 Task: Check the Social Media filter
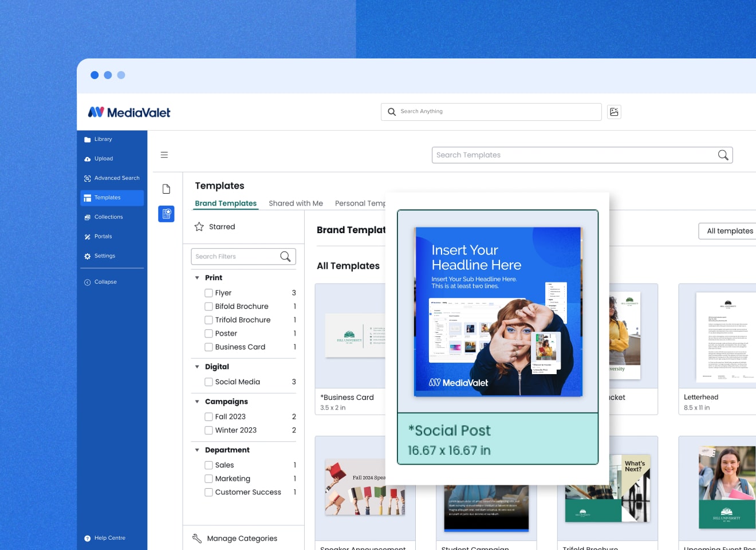(208, 382)
